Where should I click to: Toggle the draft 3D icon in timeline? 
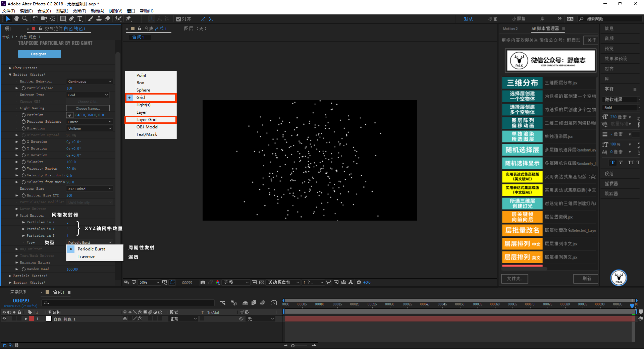[x=234, y=303]
